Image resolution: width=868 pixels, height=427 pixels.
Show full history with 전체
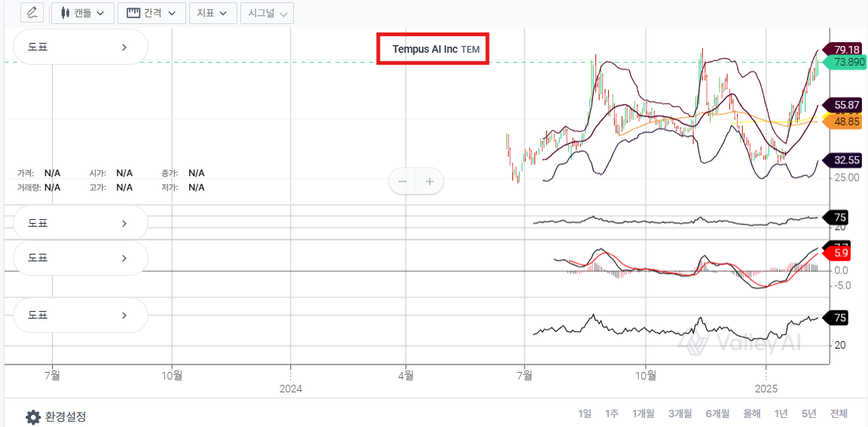pyautogui.click(x=838, y=413)
